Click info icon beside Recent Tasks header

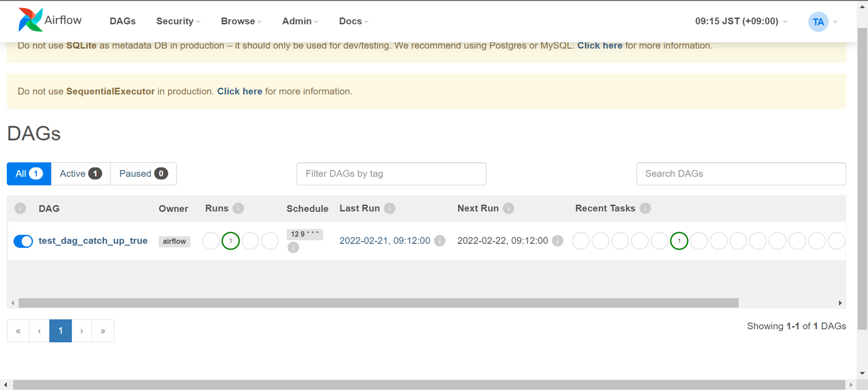[x=645, y=208]
